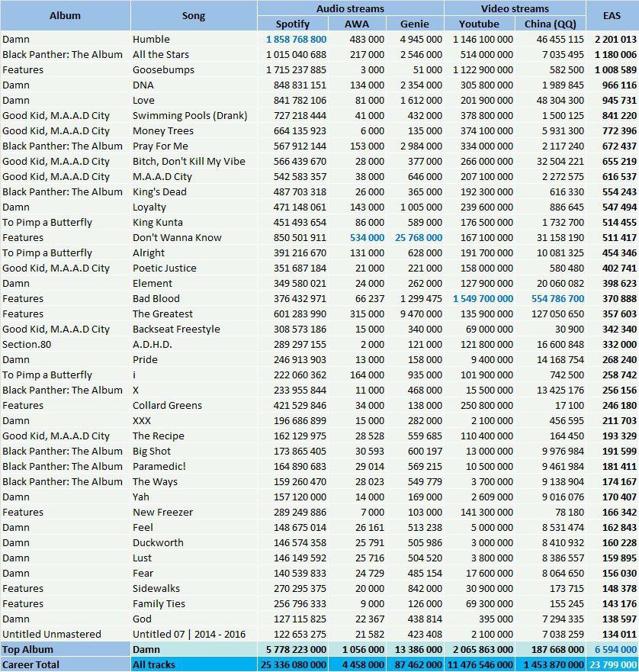Click the M.A.A.D City song cell
Image resolution: width=639 pixels, height=672 pixels.
[x=194, y=176]
